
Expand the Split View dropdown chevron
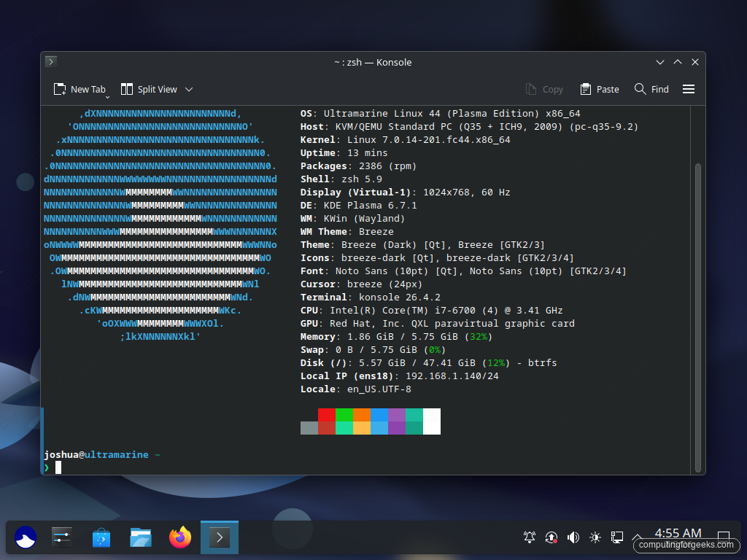pos(189,90)
